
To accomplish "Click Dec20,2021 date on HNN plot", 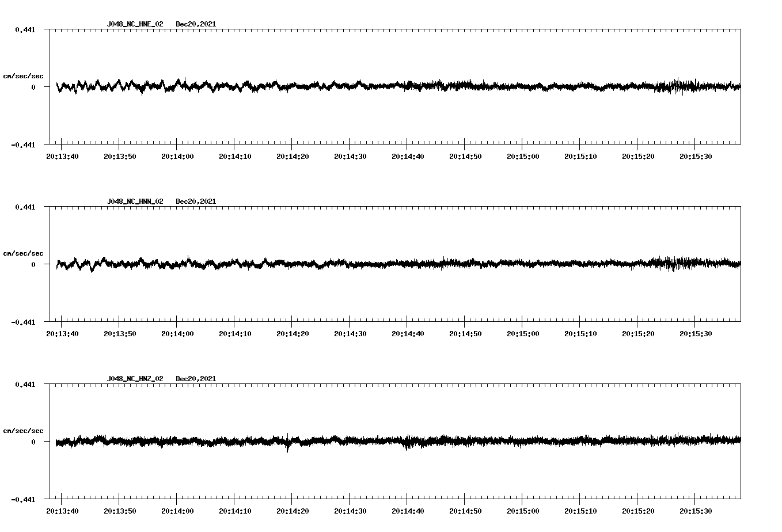I will point(196,202).
